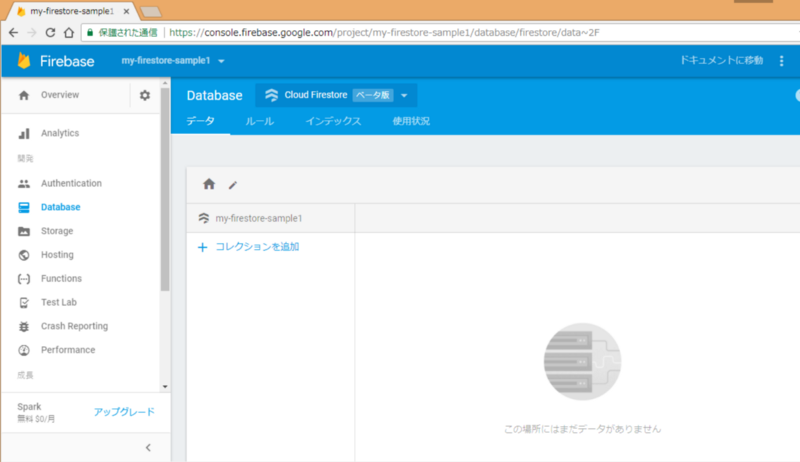Close the my-firestore-sample1 browser tab
800x462 pixels.
click(126, 11)
